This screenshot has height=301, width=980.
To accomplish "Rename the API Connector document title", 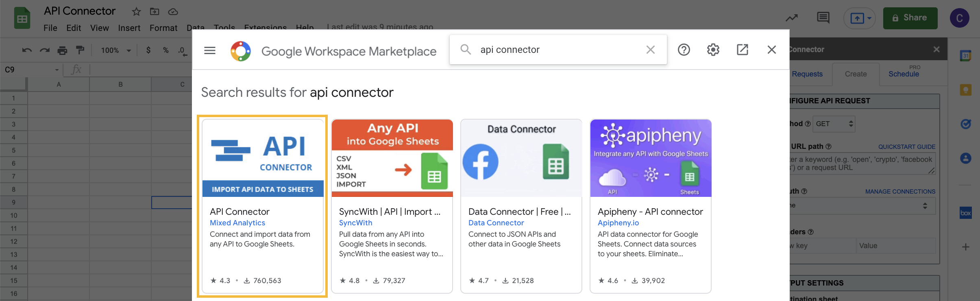I will 80,11.
